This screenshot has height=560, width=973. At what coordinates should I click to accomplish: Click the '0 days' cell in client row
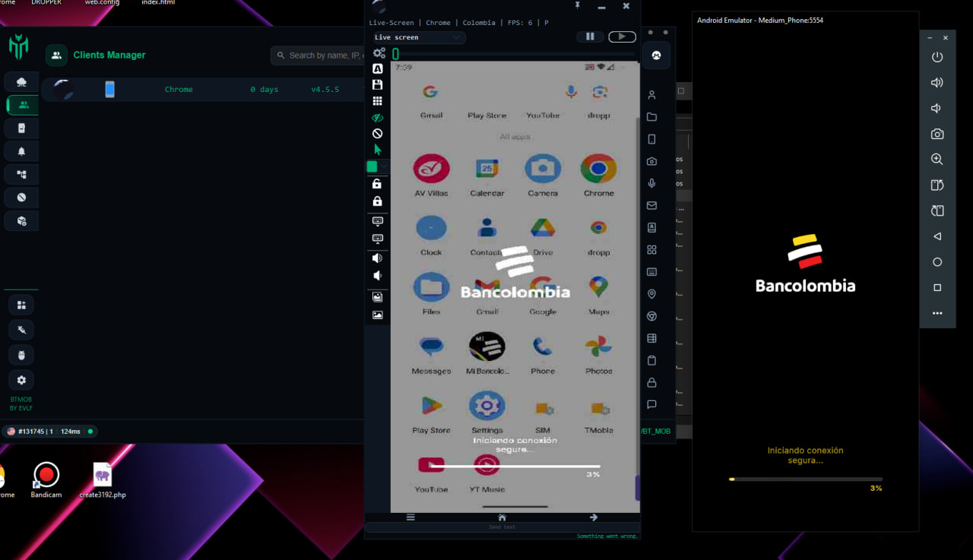click(x=265, y=90)
